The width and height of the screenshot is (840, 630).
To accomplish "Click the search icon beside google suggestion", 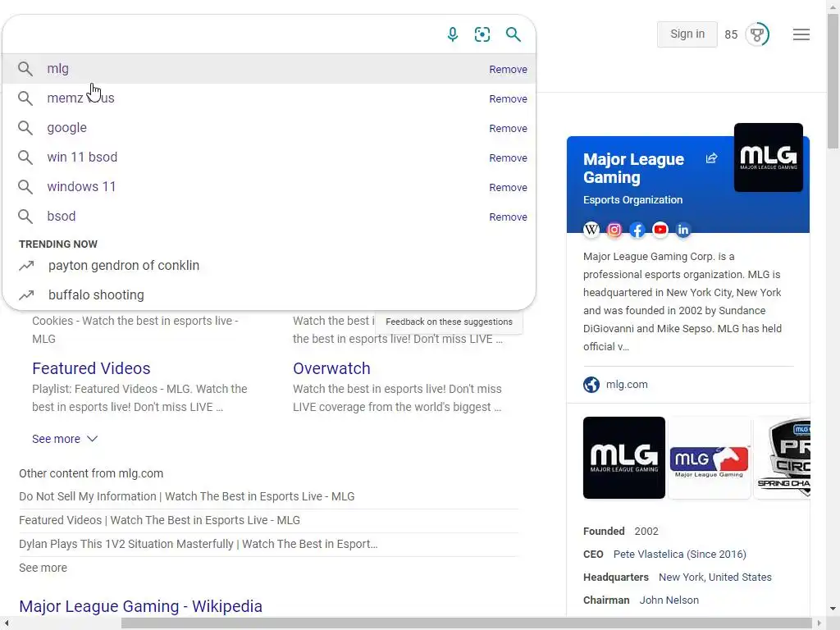I will [x=25, y=128].
